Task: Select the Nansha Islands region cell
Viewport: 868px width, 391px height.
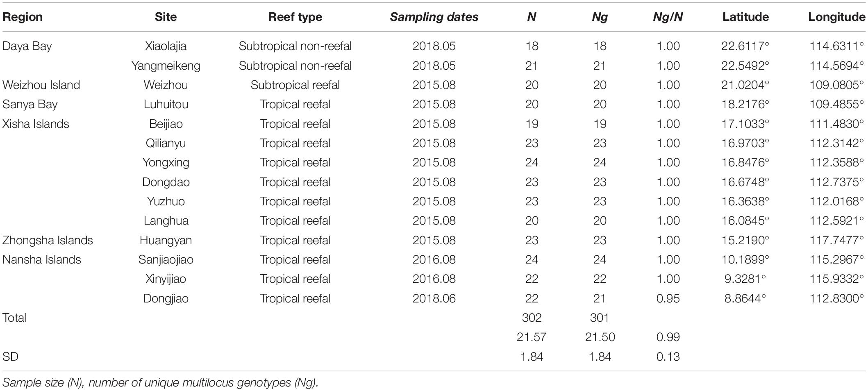Action: [x=41, y=259]
